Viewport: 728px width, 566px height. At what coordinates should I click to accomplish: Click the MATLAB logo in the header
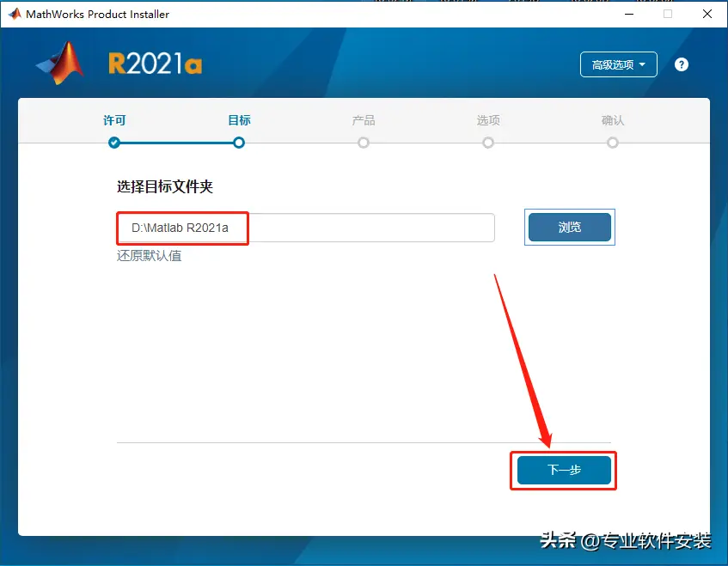[60, 63]
